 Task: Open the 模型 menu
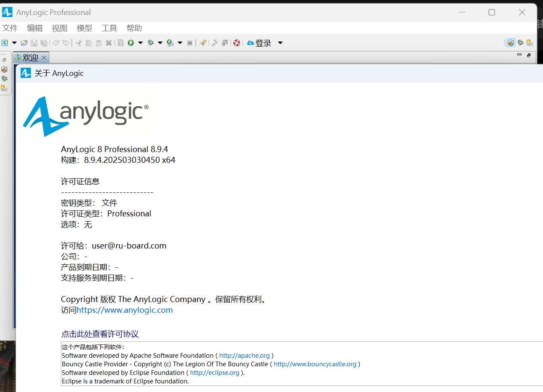click(x=84, y=28)
